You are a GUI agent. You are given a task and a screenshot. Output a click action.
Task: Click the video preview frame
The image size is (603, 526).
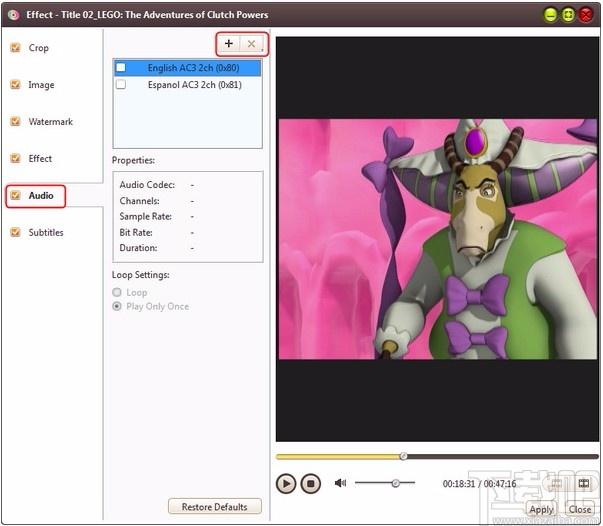click(x=438, y=239)
